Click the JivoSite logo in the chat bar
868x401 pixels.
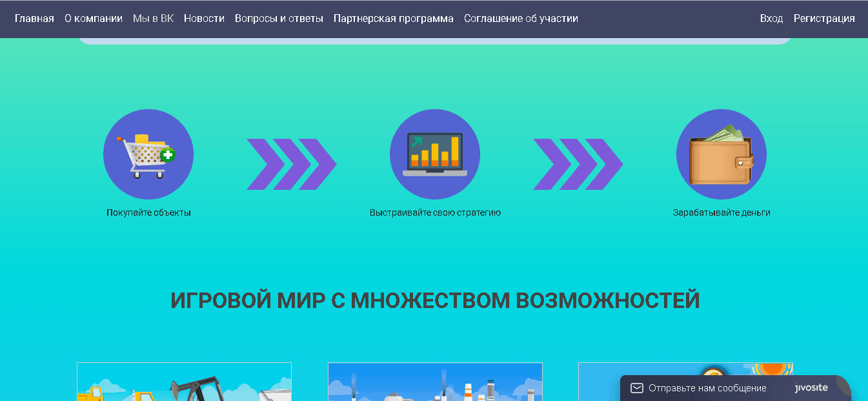click(x=809, y=387)
